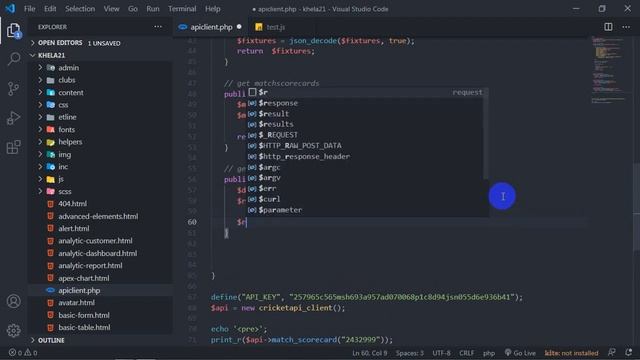Open the Run menu

153,9
